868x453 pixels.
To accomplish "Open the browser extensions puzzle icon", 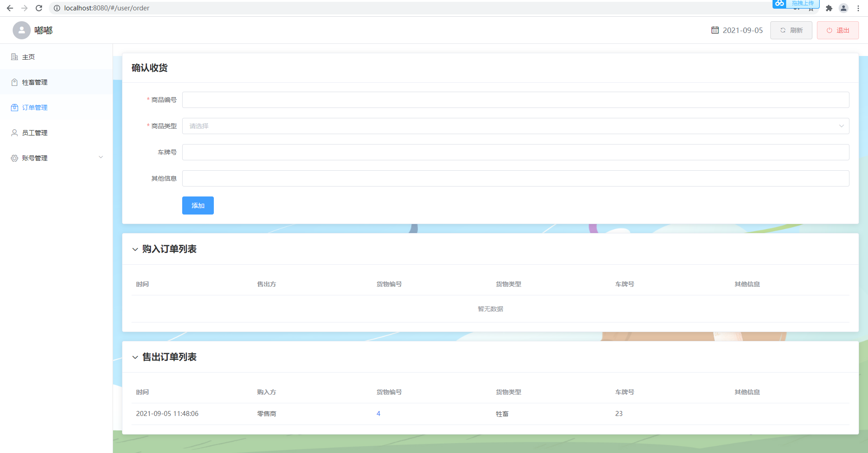I will 829,8.
